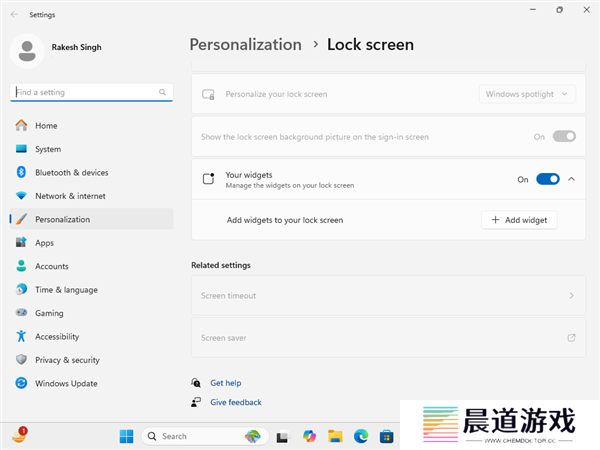Go to Accessibility settings
The width and height of the screenshot is (600, 450).
click(92, 336)
